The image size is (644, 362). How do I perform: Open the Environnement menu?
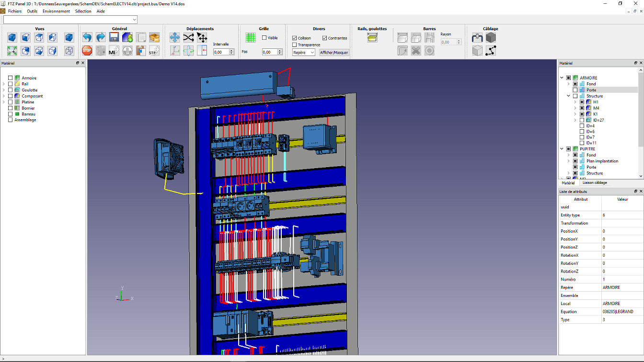pyautogui.click(x=56, y=11)
